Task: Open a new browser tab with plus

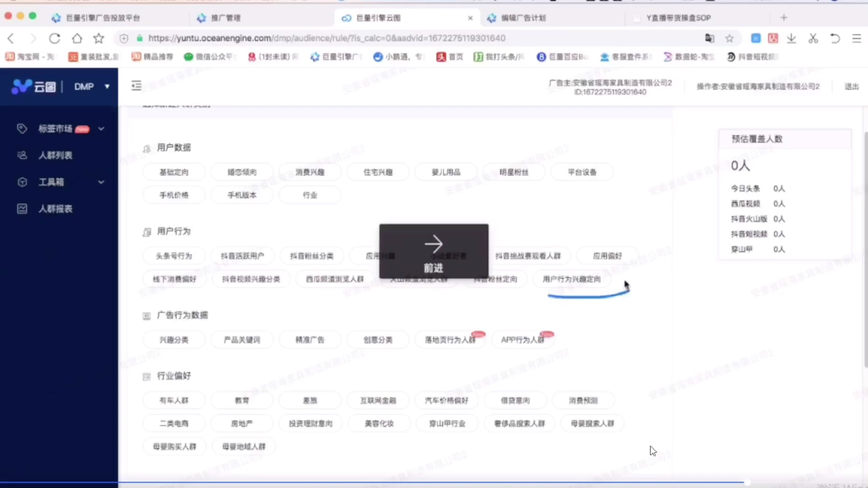Action: (x=784, y=18)
